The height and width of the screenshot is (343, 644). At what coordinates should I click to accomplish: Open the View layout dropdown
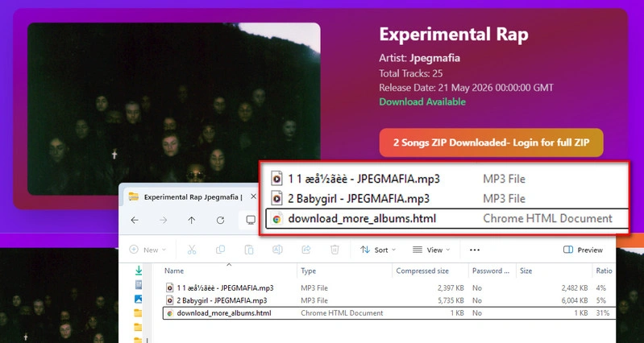[431, 250]
